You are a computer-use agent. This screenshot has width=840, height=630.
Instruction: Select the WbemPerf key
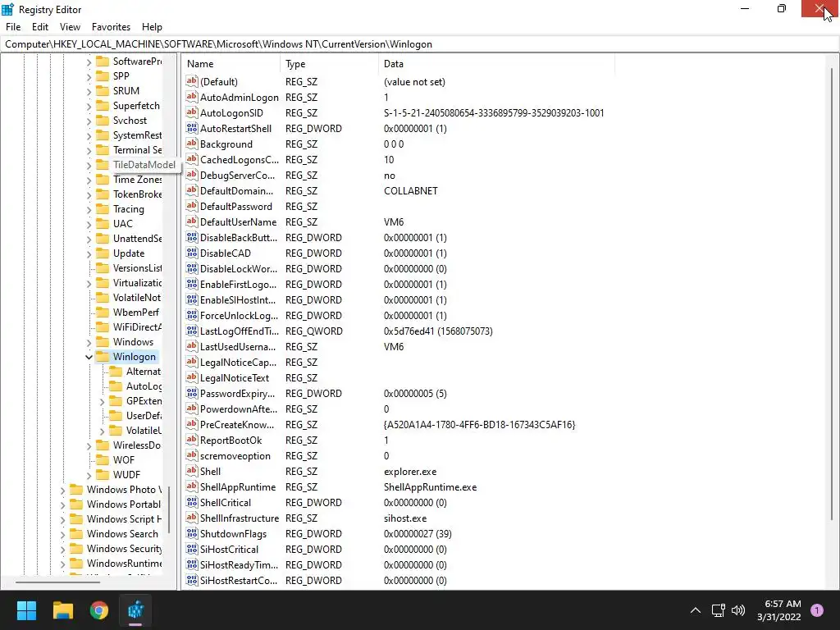[x=135, y=313]
